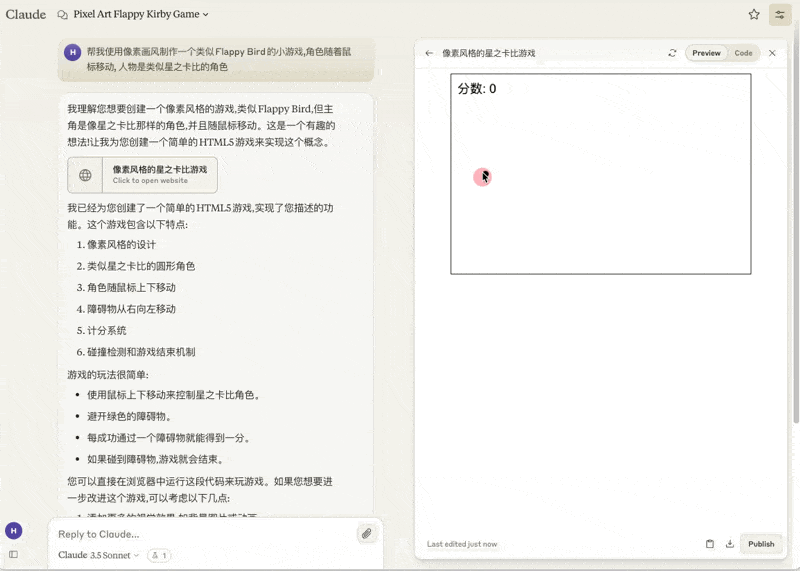Image resolution: width=800 pixels, height=571 pixels.
Task: Click the lab flask badge with 1
Action: pos(159,555)
